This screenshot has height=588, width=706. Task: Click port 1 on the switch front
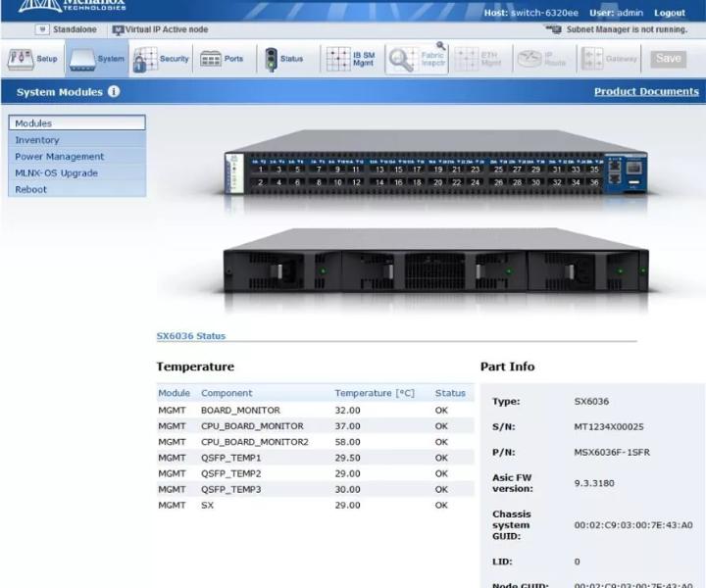click(x=260, y=170)
